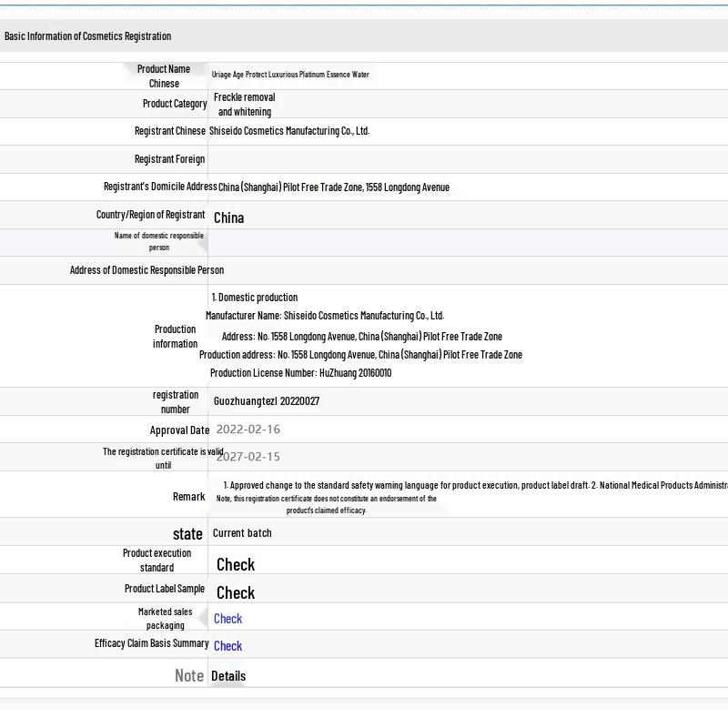Click 'The registration certificate is valid until' label
The width and height of the screenshot is (728, 728).
[x=163, y=459]
